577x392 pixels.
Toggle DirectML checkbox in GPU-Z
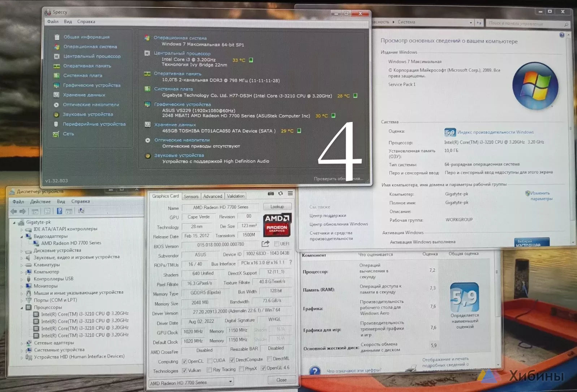269,359
